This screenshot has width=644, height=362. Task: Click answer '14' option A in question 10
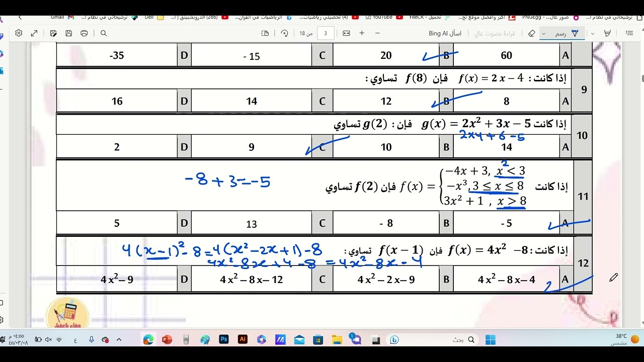(506, 147)
